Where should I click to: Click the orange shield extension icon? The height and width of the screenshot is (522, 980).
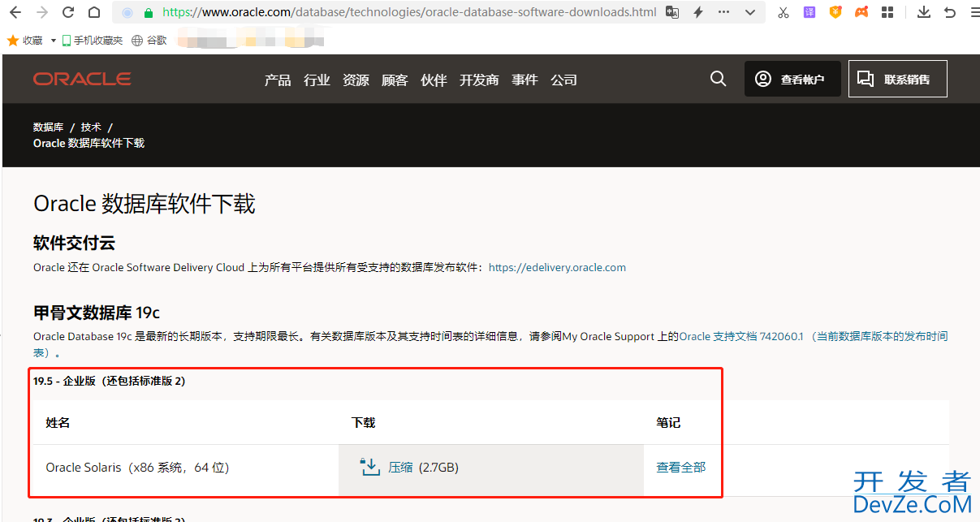pos(835,12)
